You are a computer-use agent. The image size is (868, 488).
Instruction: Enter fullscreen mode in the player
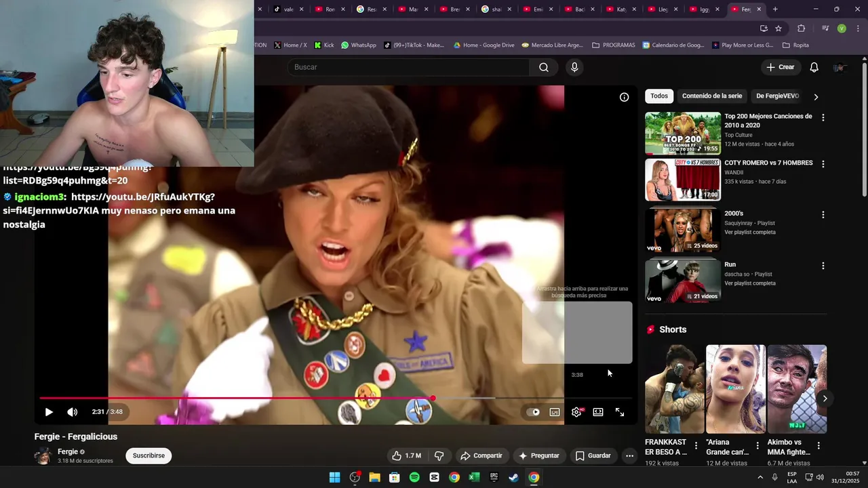[x=620, y=412]
